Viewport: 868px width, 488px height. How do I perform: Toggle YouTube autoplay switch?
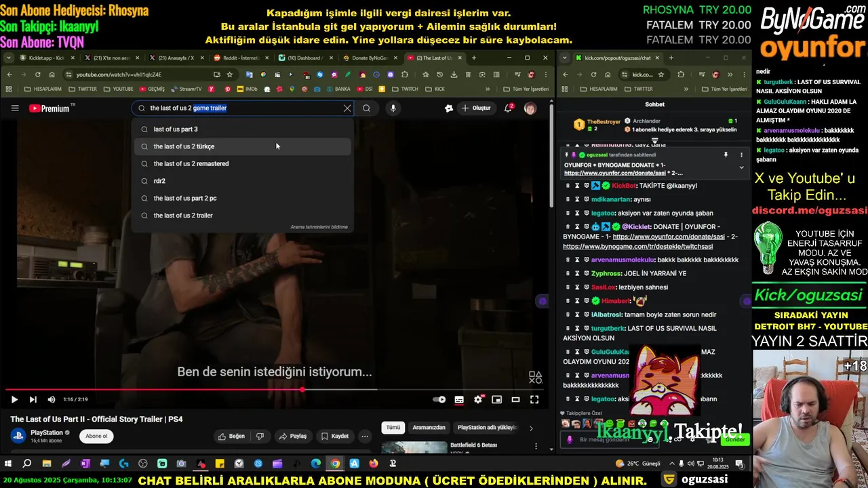click(x=439, y=400)
